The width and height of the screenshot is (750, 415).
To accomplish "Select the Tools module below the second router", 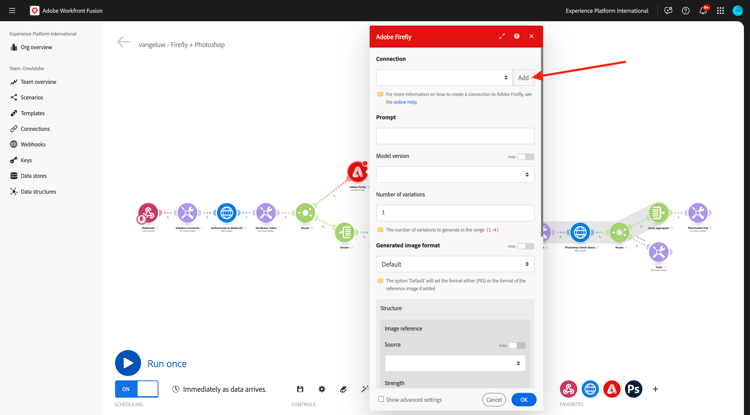I will [x=659, y=252].
